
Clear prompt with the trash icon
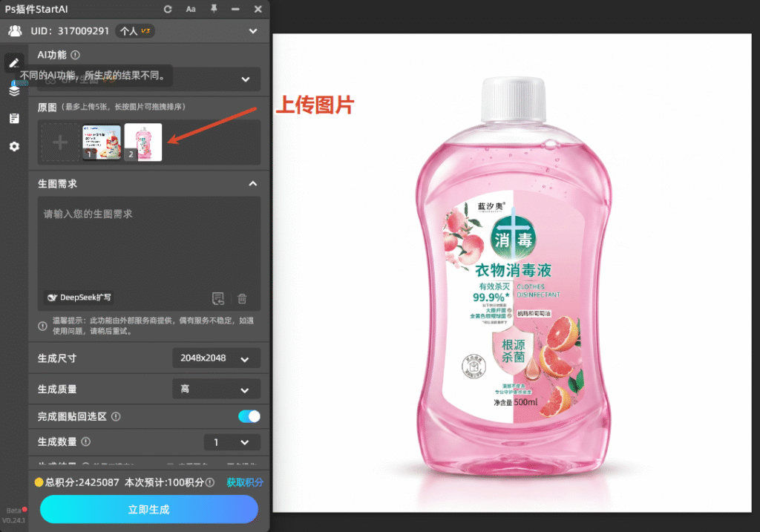pos(243,298)
